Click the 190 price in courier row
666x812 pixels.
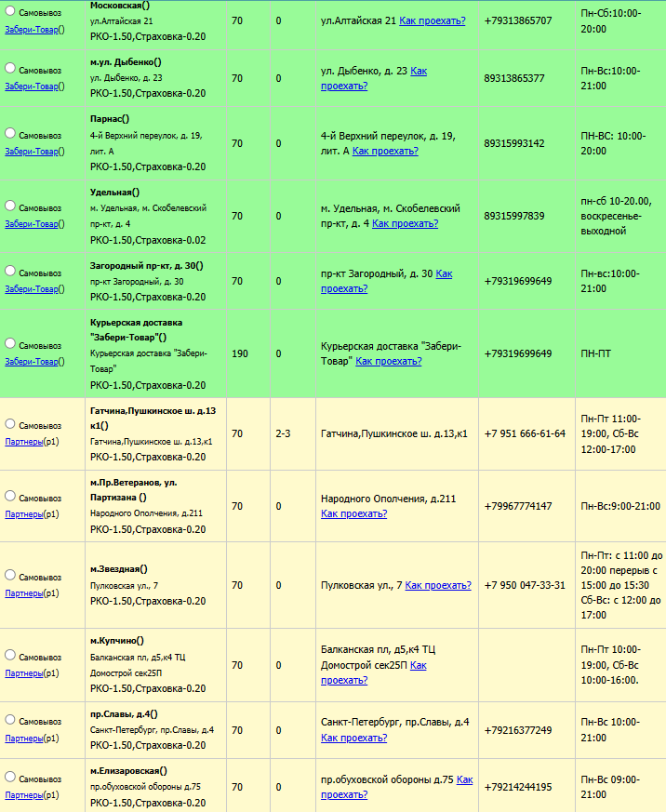(x=240, y=353)
